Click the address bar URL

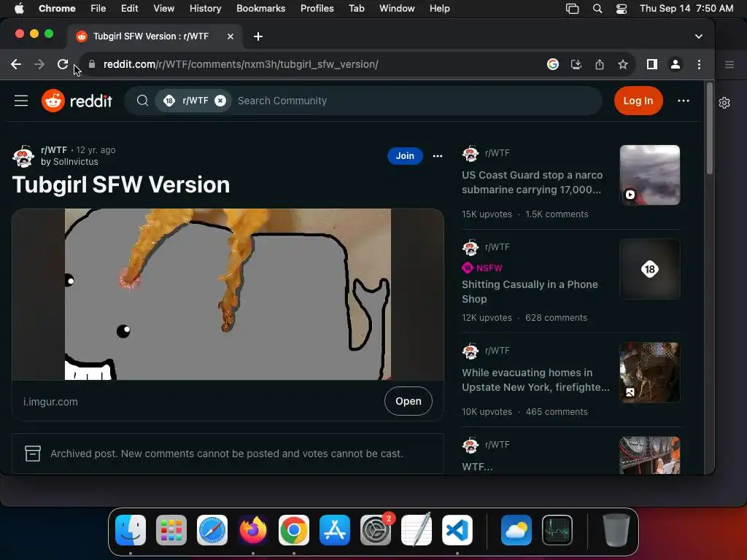click(x=241, y=64)
